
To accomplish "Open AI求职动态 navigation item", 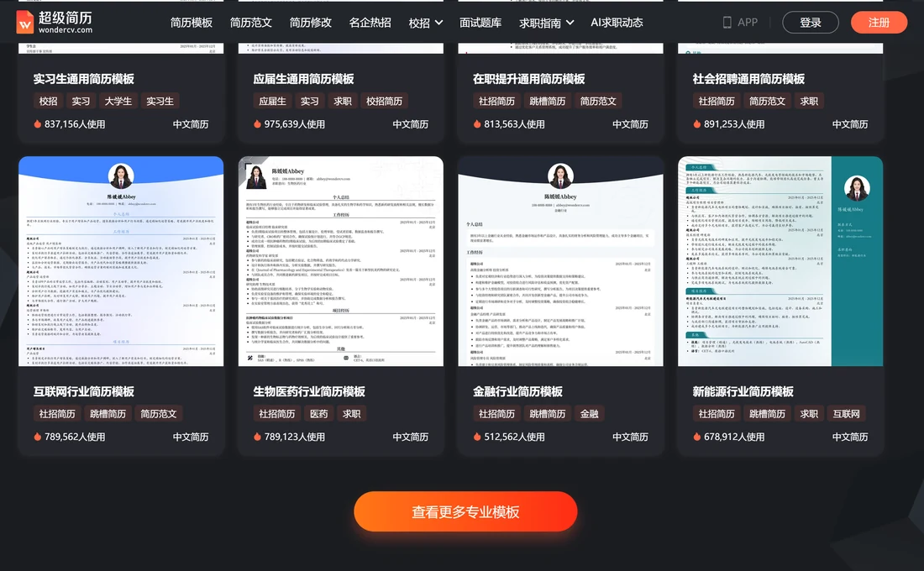I will [x=617, y=23].
